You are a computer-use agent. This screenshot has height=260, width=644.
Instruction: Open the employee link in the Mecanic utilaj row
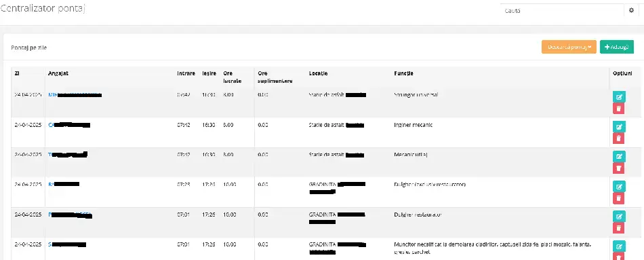[68, 155]
